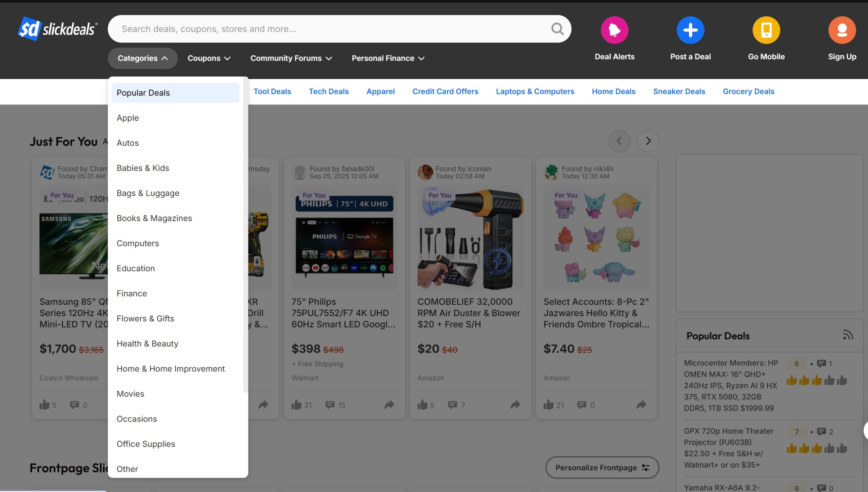
Task: Share the DeWalt drill deal
Action: (x=263, y=405)
